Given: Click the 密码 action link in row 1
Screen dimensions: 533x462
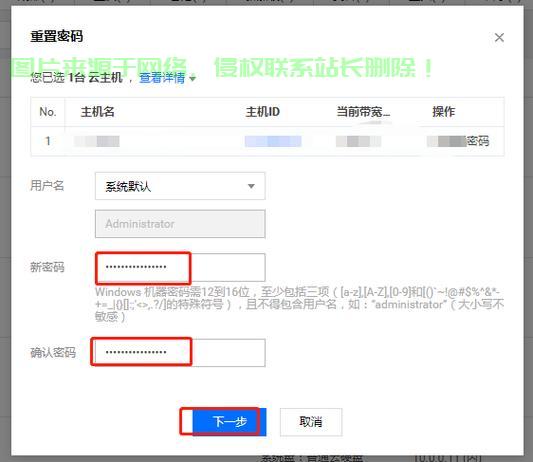Looking at the screenshot, I should (x=478, y=141).
